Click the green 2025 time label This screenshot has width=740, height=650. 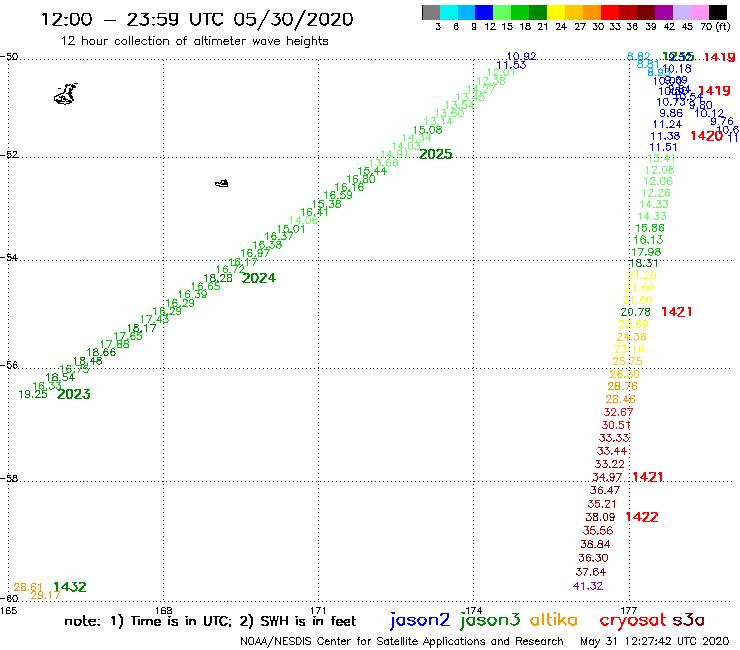pos(436,154)
